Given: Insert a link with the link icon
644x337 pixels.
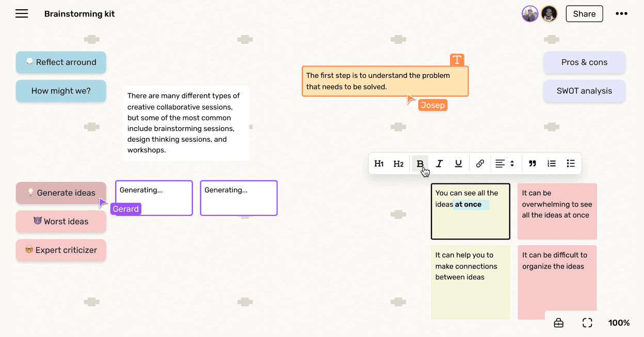Looking at the screenshot, I should (x=480, y=164).
